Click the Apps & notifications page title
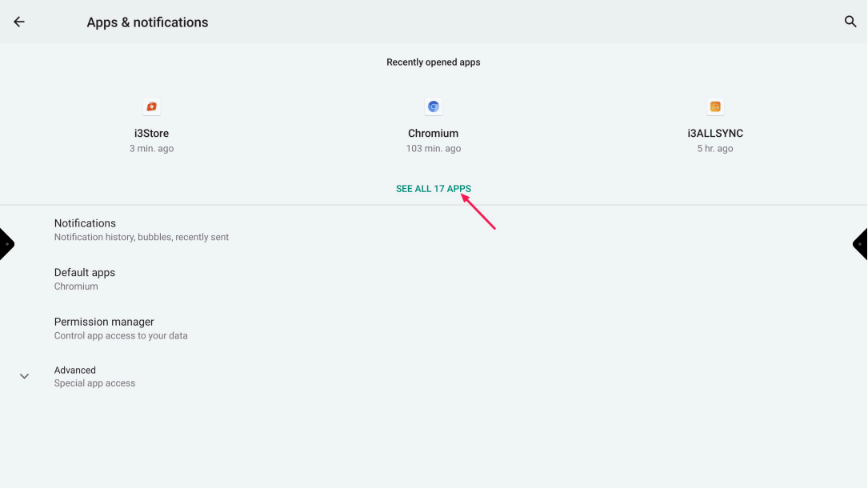Image resolution: width=868 pixels, height=489 pixels. pyautogui.click(x=147, y=22)
